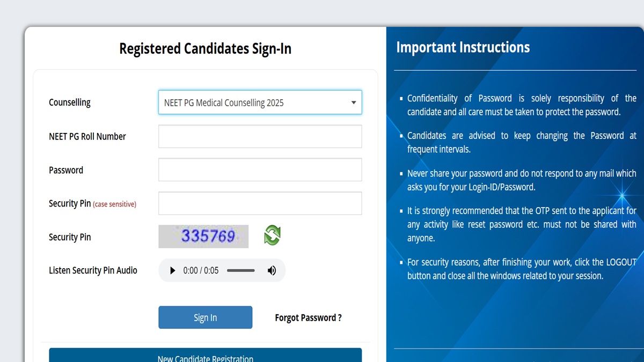The width and height of the screenshot is (644, 362).
Task: Refresh the security pin captcha
Action: [x=272, y=235]
